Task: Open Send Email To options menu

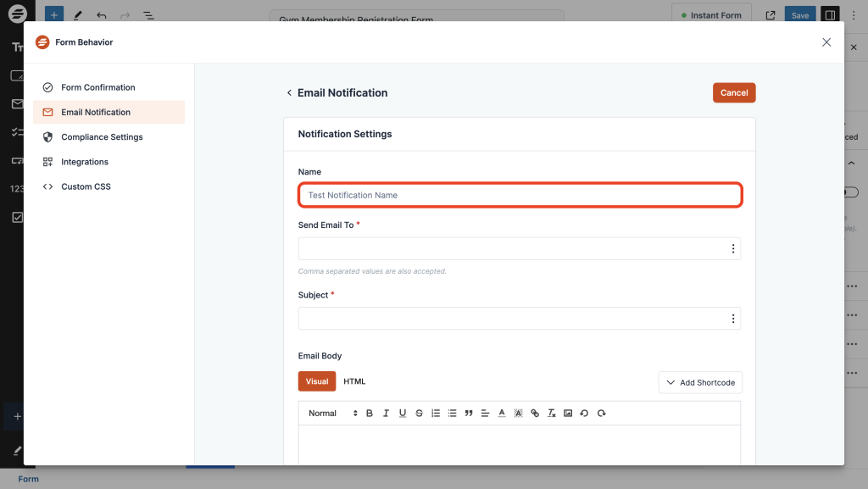Action: (x=732, y=249)
